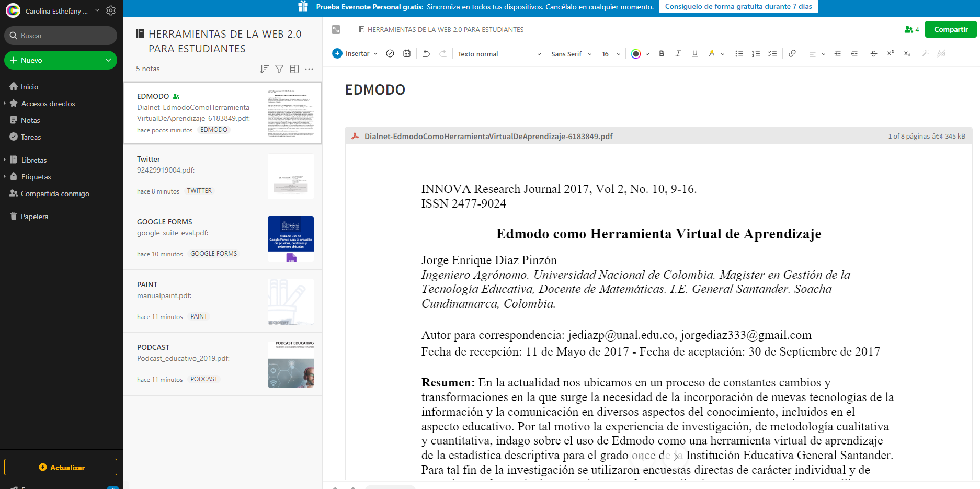
Task: Insert a checklist
Action: (x=772, y=53)
